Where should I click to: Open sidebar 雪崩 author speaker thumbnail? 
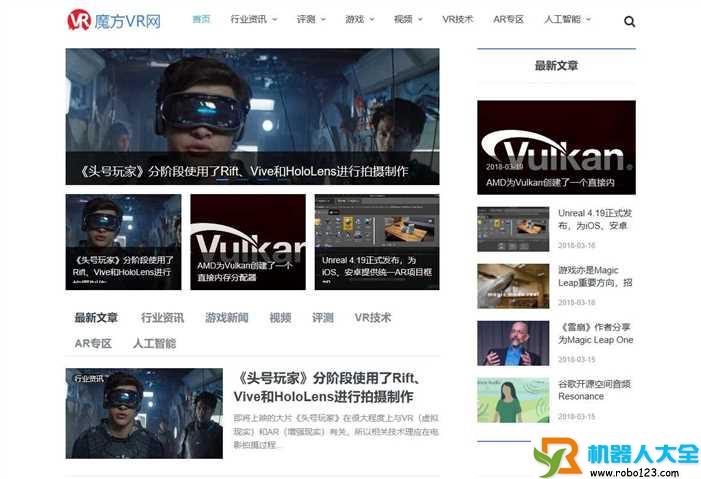[513, 343]
